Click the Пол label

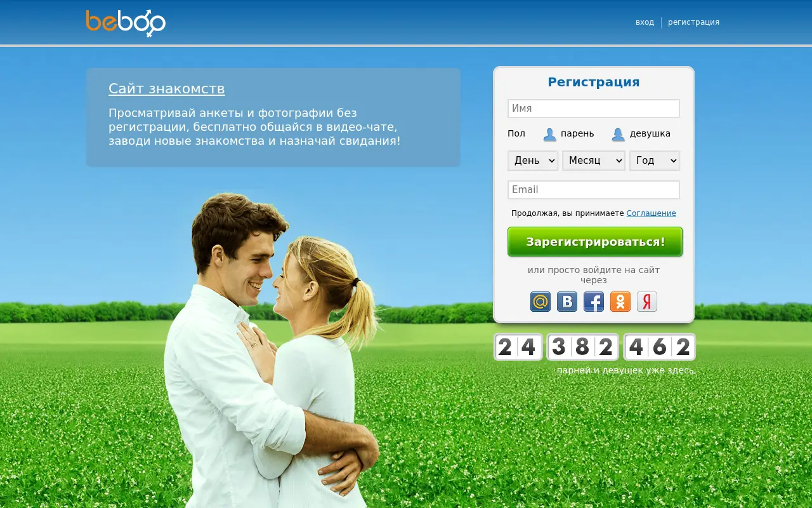pyautogui.click(x=516, y=134)
